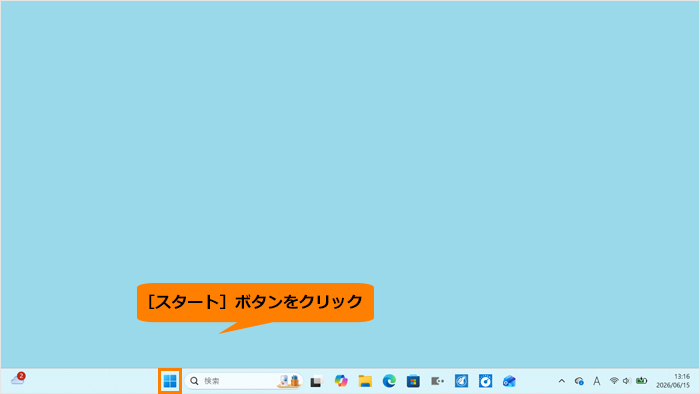Open File Explorer folder icon
This screenshot has height=394, width=700.
point(365,381)
